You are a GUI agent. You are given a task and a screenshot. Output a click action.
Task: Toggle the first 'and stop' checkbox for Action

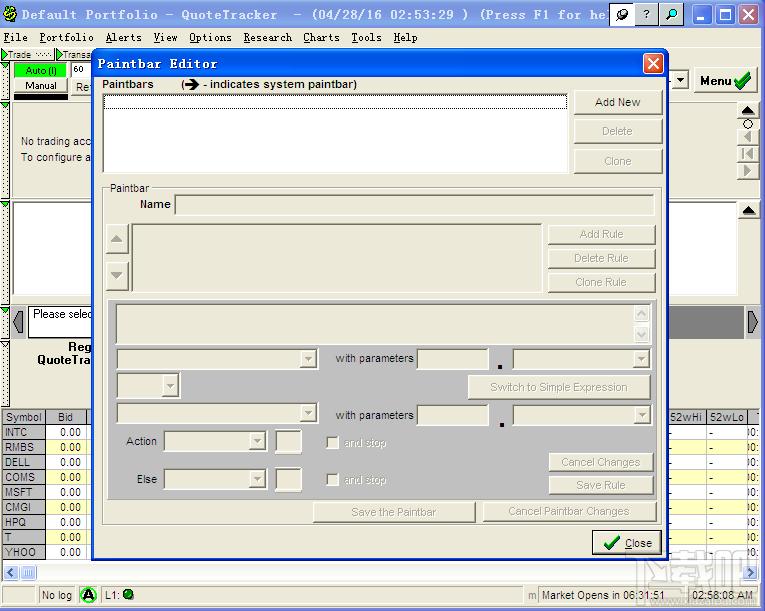click(x=332, y=443)
